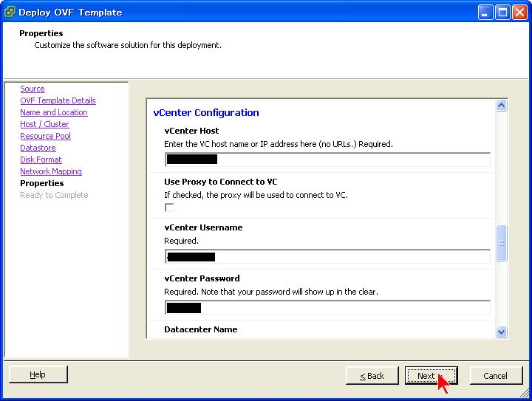Go to Network Mapping step
This screenshot has height=401, width=532.
51,171
